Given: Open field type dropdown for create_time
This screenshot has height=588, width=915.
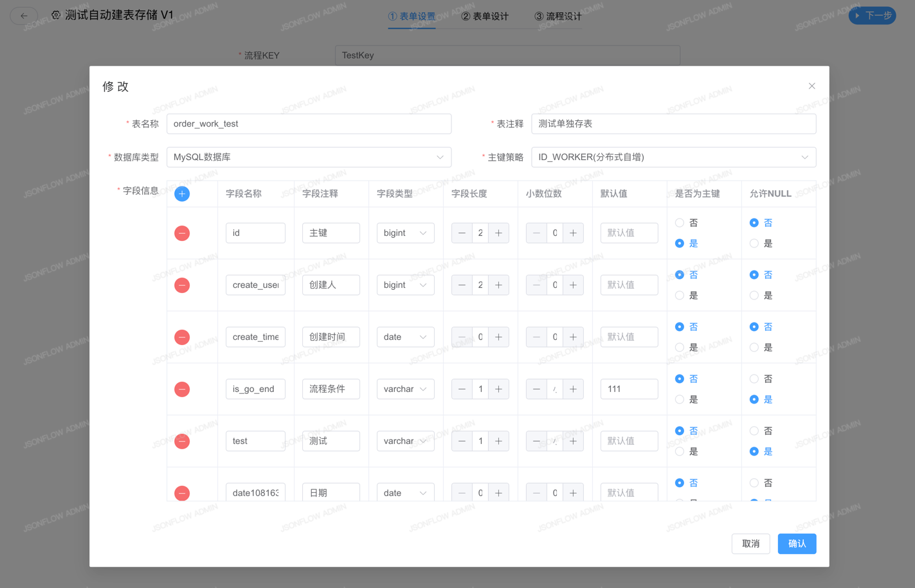Looking at the screenshot, I should tap(405, 337).
